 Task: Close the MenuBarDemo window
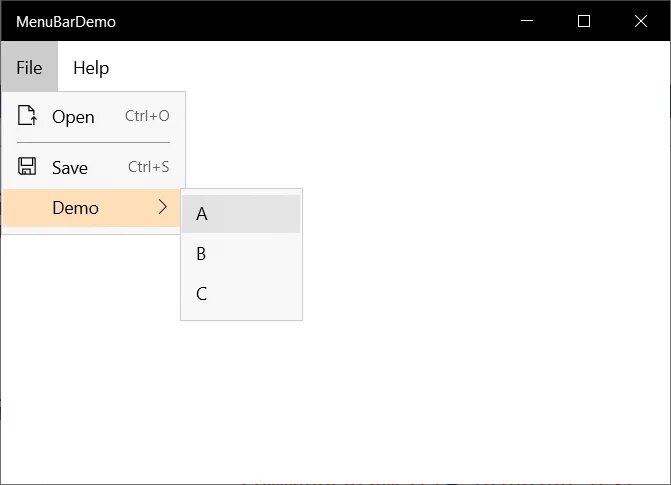coord(641,21)
